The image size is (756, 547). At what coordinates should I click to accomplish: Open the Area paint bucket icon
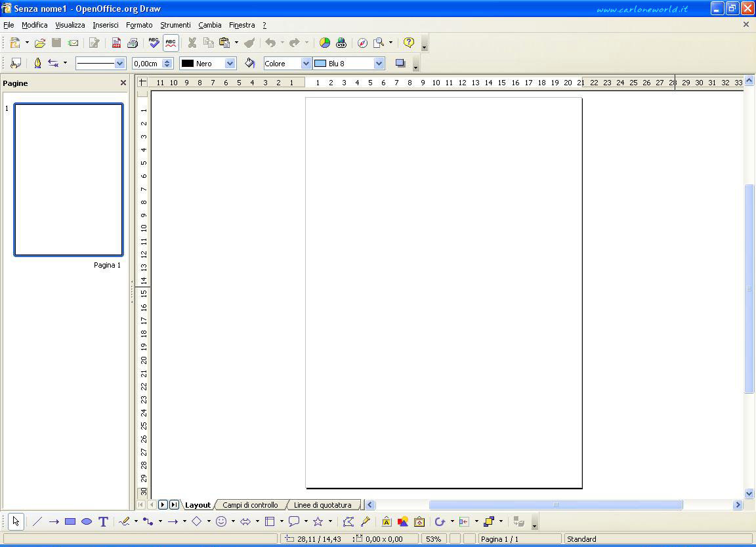(x=250, y=63)
